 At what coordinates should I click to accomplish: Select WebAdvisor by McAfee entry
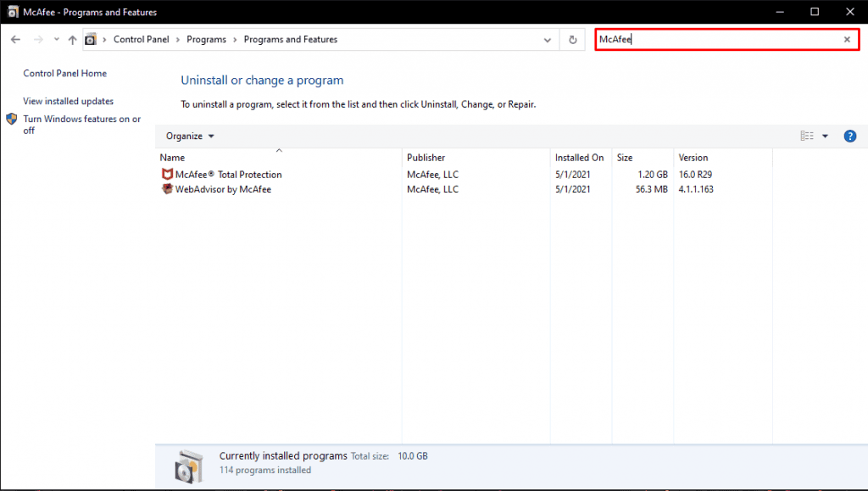point(223,189)
